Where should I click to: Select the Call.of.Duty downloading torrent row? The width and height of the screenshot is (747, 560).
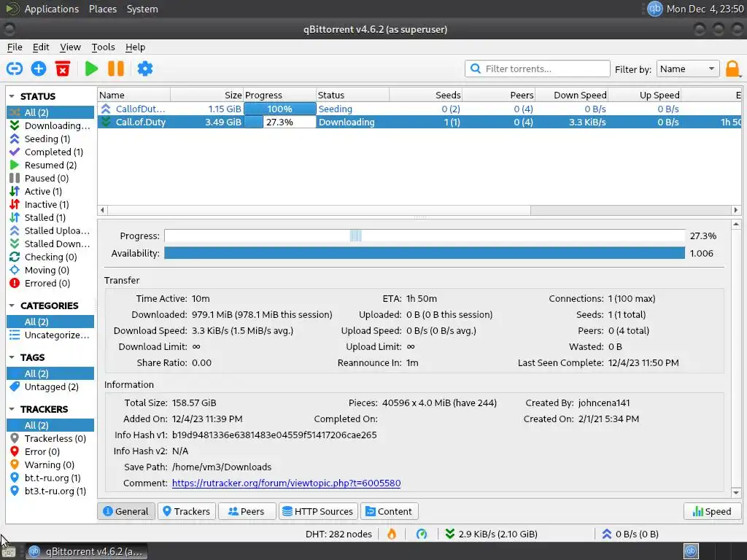point(419,122)
